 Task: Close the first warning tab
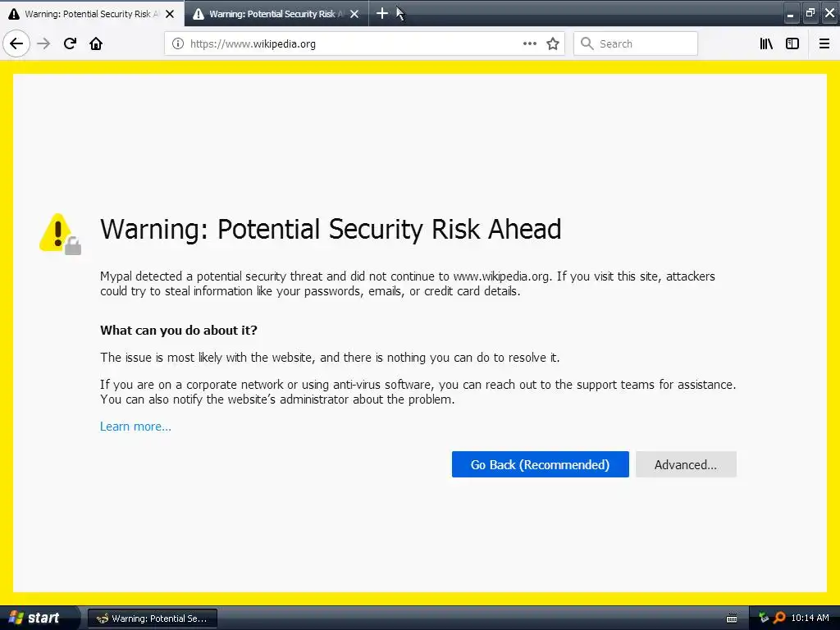pyautogui.click(x=170, y=14)
